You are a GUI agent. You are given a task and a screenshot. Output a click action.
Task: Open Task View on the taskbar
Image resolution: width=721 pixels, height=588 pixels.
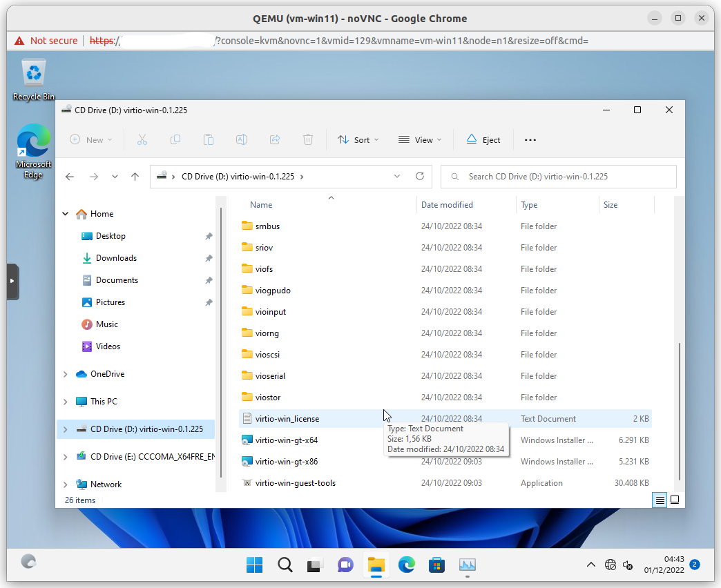click(x=315, y=565)
